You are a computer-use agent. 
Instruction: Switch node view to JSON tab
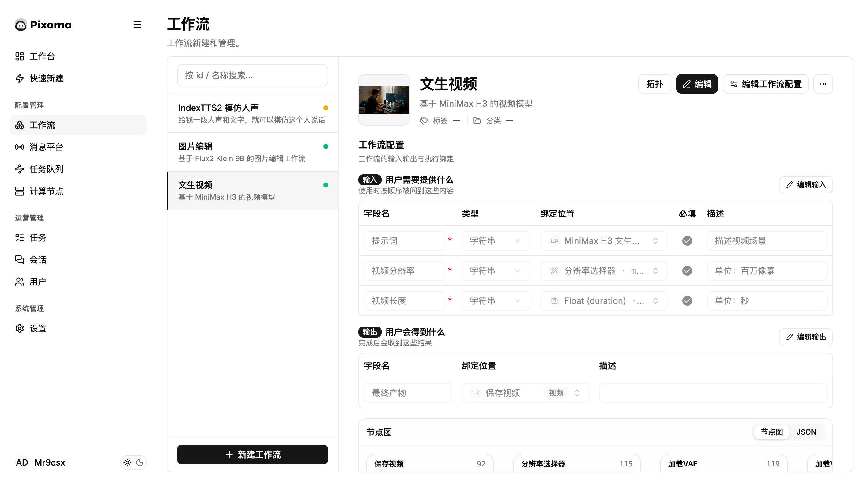pos(806,432)
